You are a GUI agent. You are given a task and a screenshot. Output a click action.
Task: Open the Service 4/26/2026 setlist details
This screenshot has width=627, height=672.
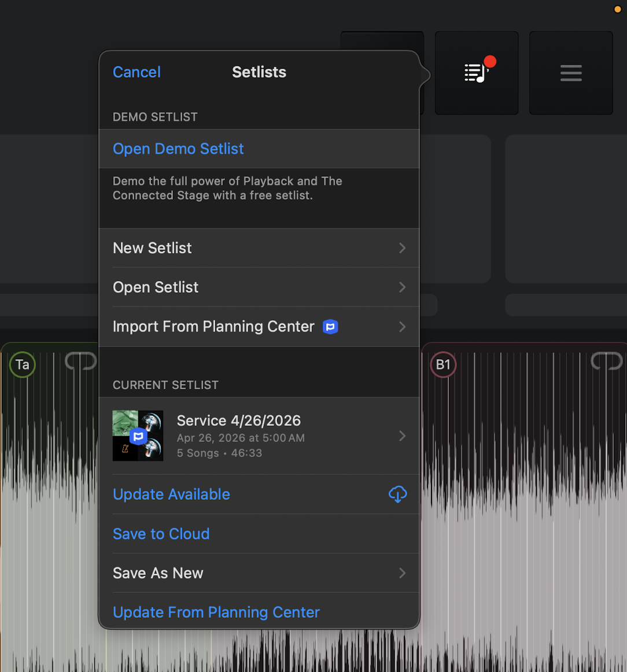(259, 436)
